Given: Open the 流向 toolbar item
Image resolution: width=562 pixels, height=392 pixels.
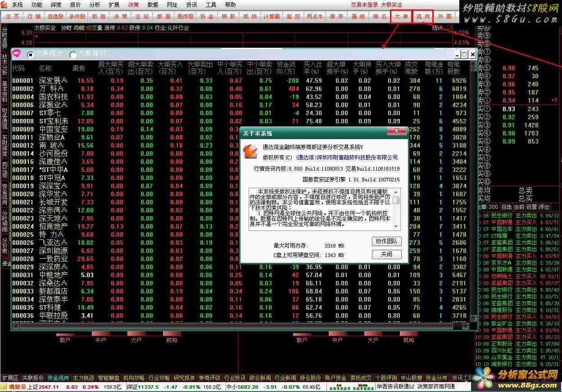Looking at the screenshot, I should point(423,16).
